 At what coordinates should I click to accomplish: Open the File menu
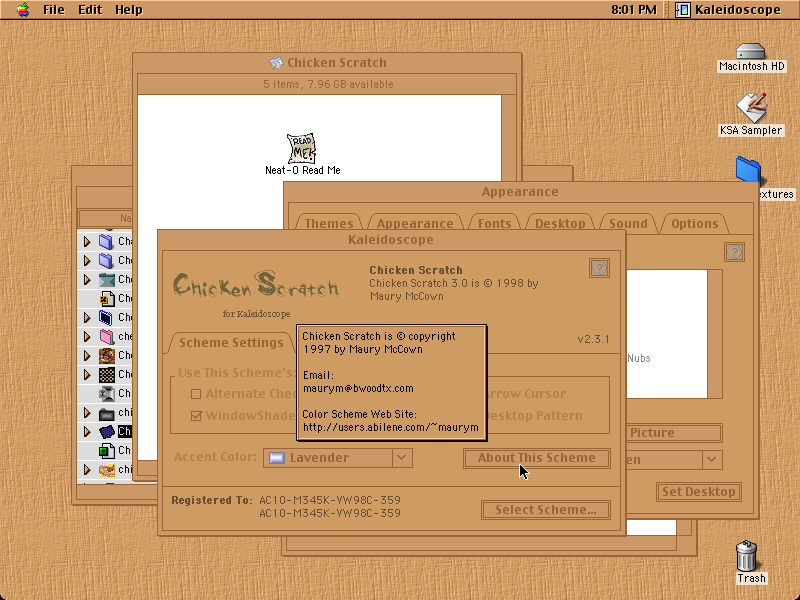pos(54,10)
